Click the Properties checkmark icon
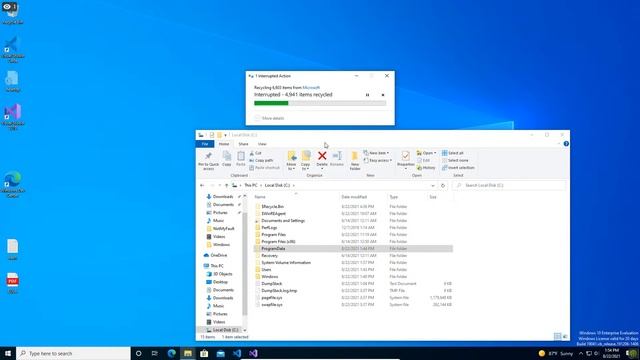 pyautogui.click(x=405, y=156)
